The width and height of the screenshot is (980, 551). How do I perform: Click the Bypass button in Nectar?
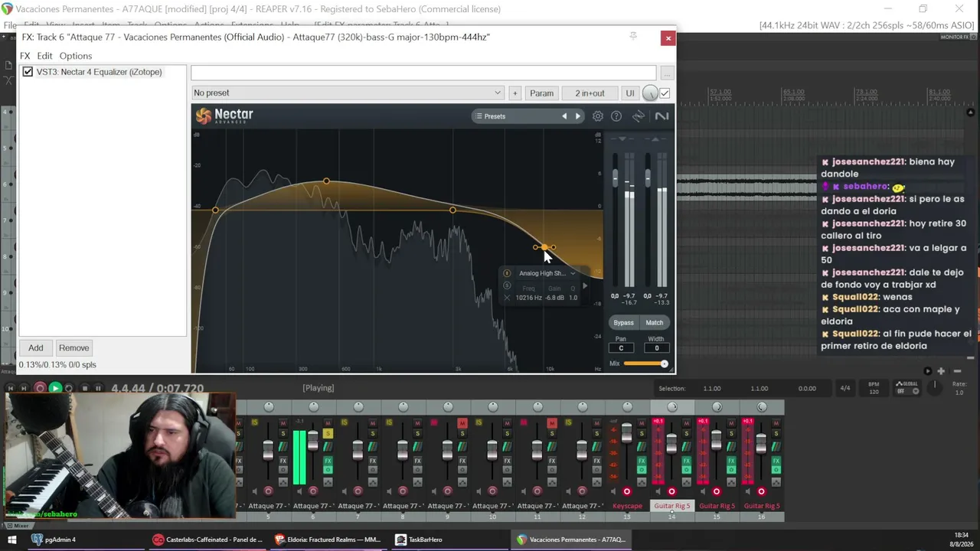coord(623,323)
